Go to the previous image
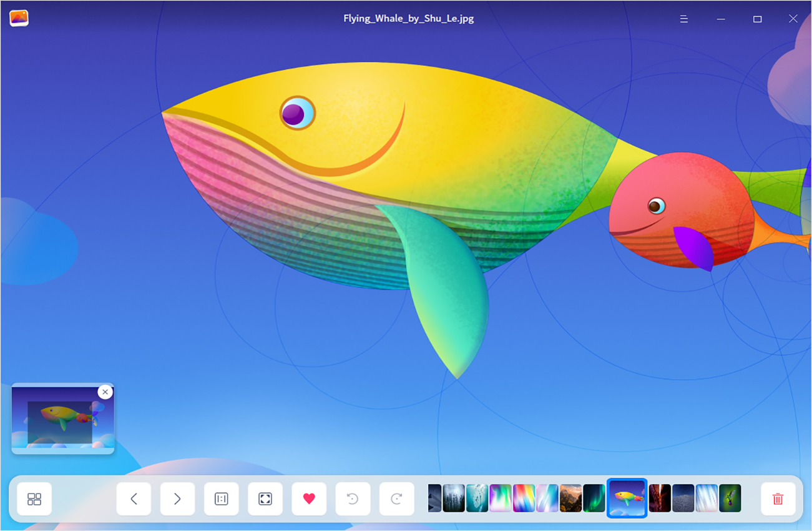The width and height of the screenshot is (812, 531). pos(134,499)
